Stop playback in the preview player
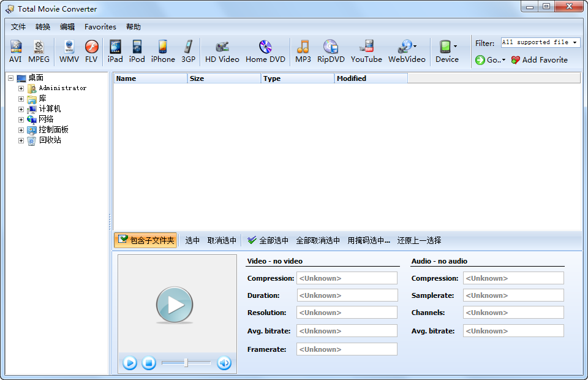 click(149, 363)
